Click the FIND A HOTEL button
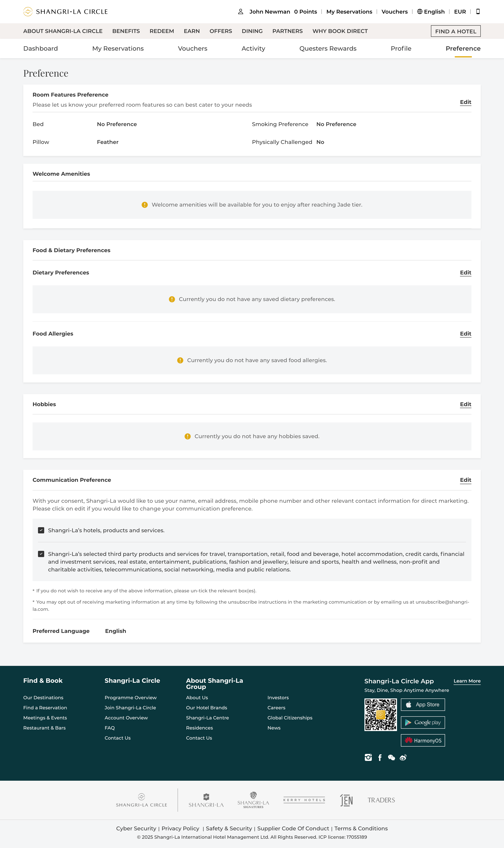 (x=455, y=31)
